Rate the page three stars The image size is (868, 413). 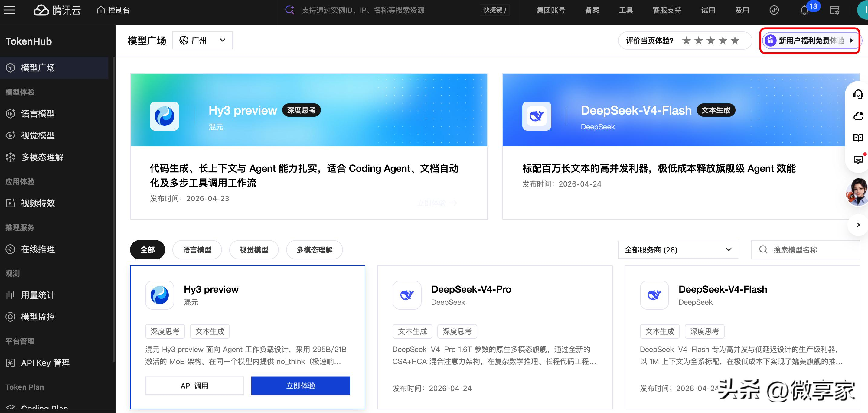pyautogui.click(x=711, y=41)
